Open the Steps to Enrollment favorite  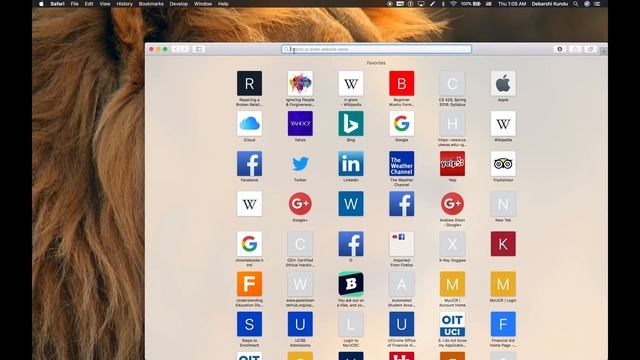[x=249, y=324]
